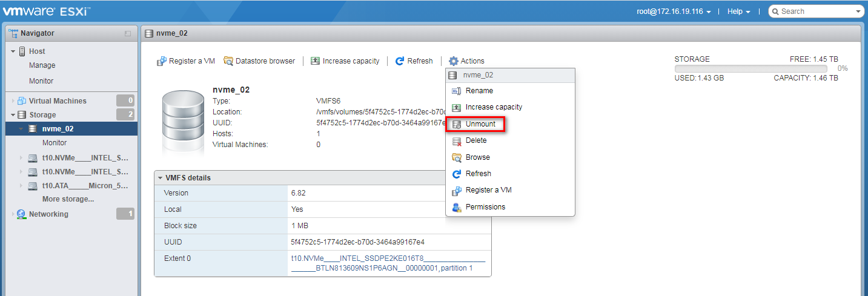Viewport: 868px width, 296px height.
Task: Click the Storage count badge showing 2
Action: (125, 114)
